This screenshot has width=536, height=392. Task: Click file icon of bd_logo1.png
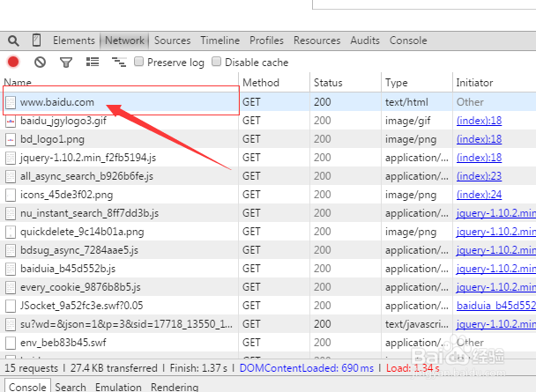(x=11, y=139)
